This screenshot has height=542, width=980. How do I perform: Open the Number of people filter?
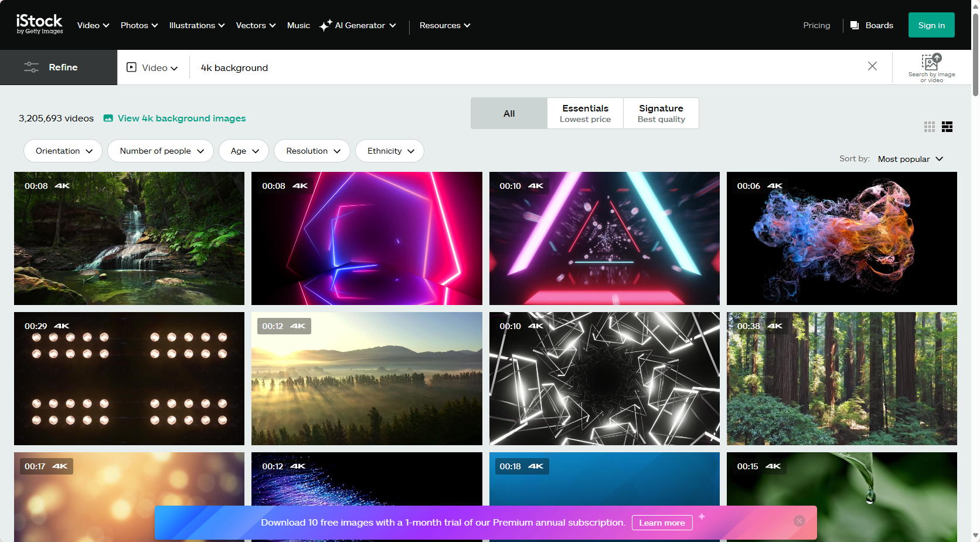pos(161,151)
